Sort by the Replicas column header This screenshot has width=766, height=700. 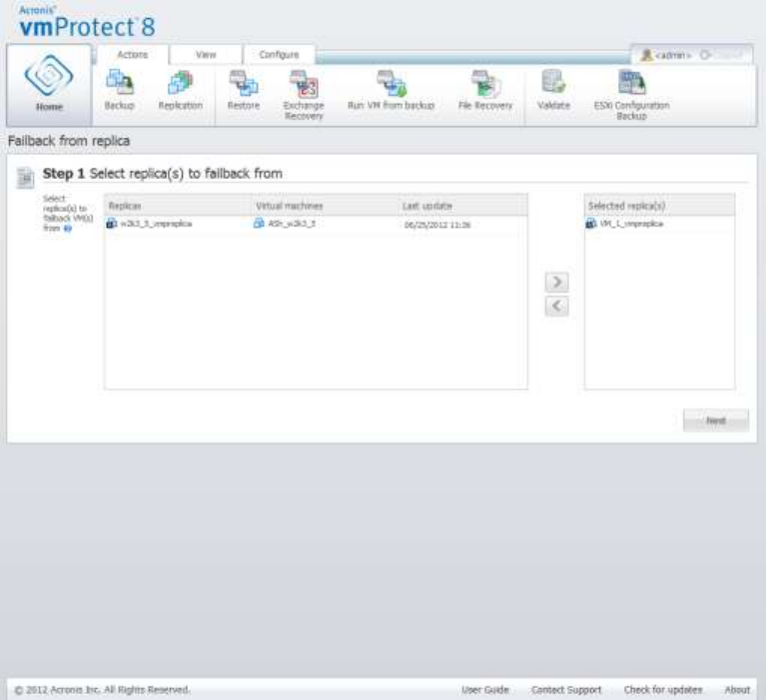point(179,206)
